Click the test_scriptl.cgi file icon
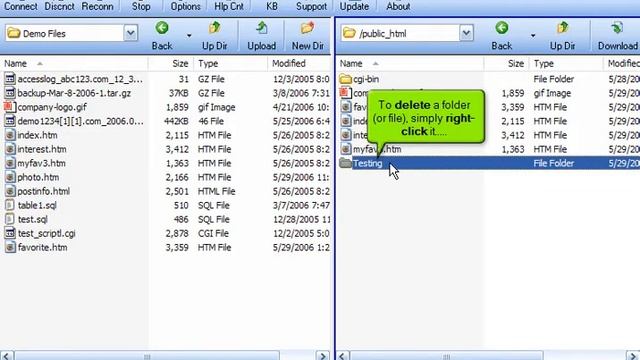This screenshot has width=640, height=360. 10,233
